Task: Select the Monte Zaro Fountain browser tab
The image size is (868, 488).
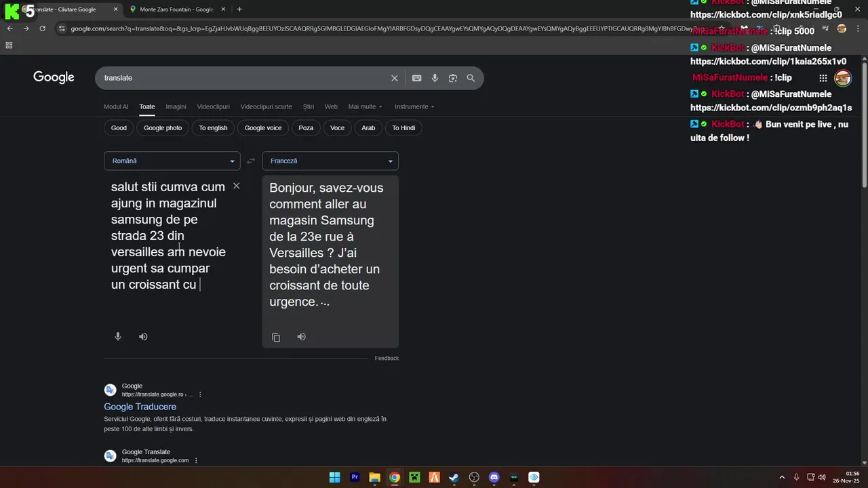Action: (176, 9)
